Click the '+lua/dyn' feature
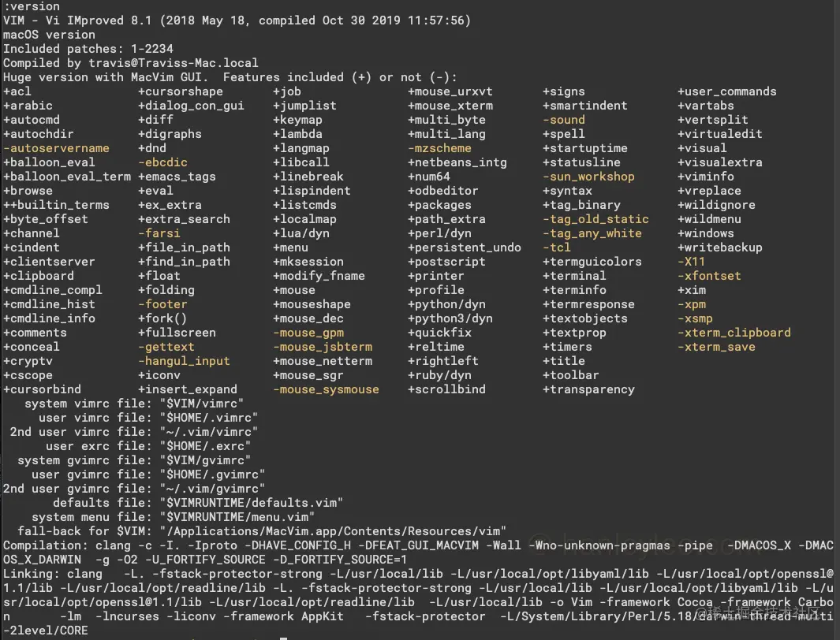The image size is (840, 640). [301, 233]
